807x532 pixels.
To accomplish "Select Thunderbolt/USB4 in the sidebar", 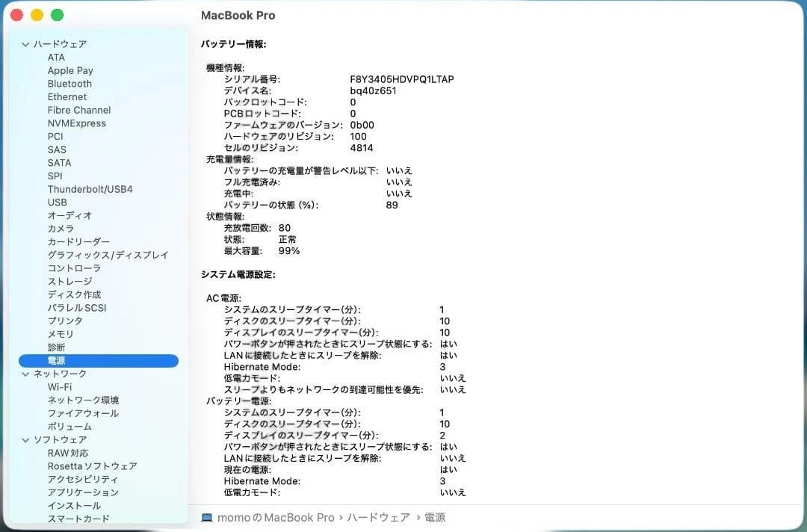I will click(x=90, y=189).
